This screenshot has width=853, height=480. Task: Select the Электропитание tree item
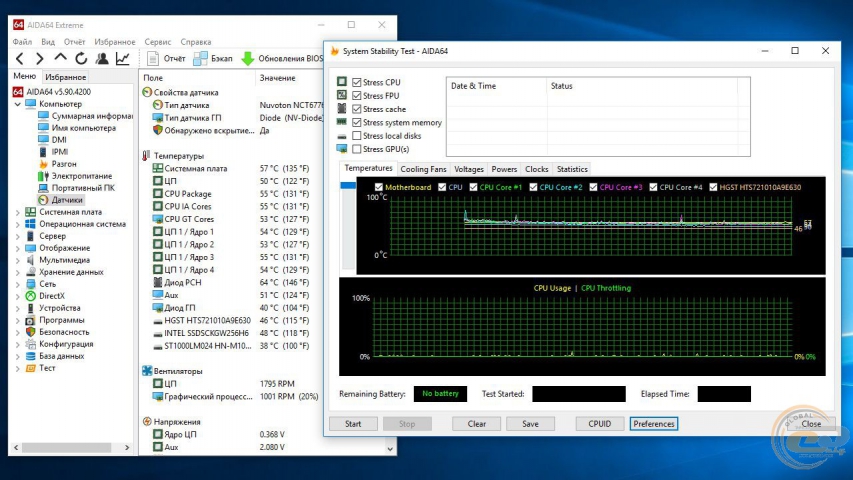[x=75, y=176]
